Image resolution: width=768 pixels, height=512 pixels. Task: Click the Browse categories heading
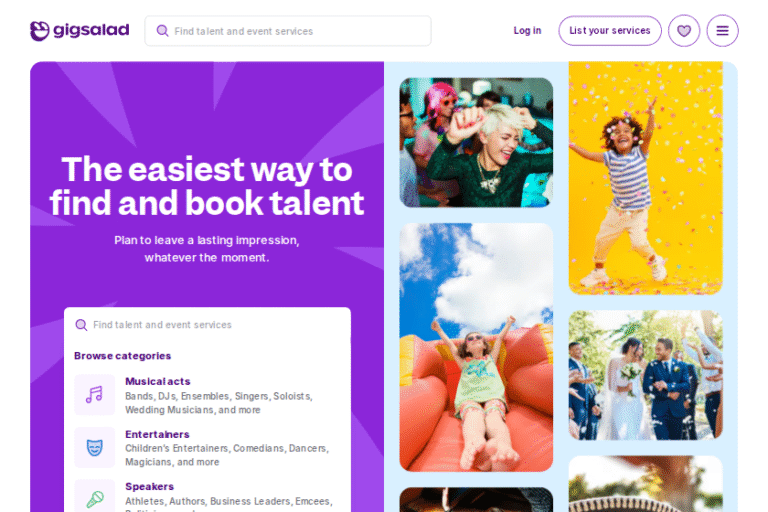pos(122,356)
